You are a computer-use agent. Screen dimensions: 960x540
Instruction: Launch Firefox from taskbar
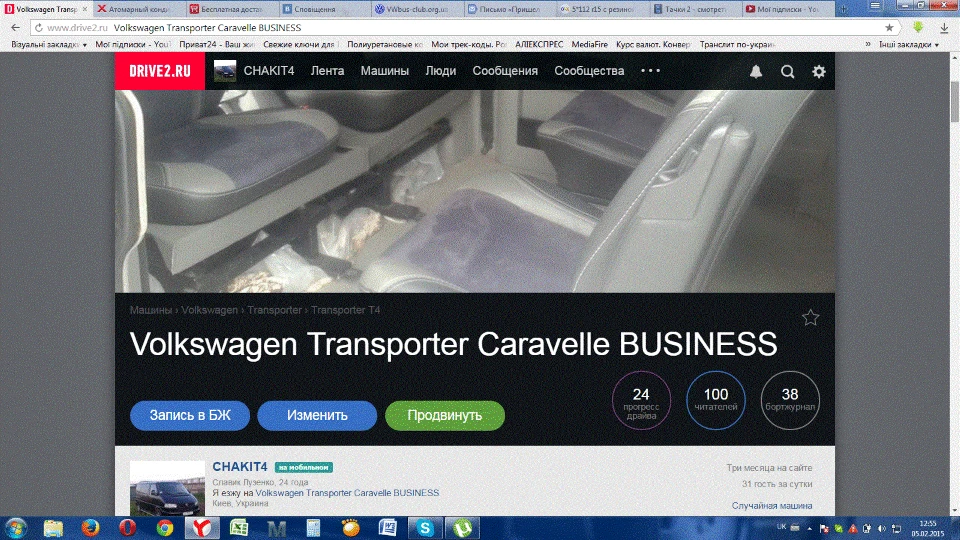90,528
